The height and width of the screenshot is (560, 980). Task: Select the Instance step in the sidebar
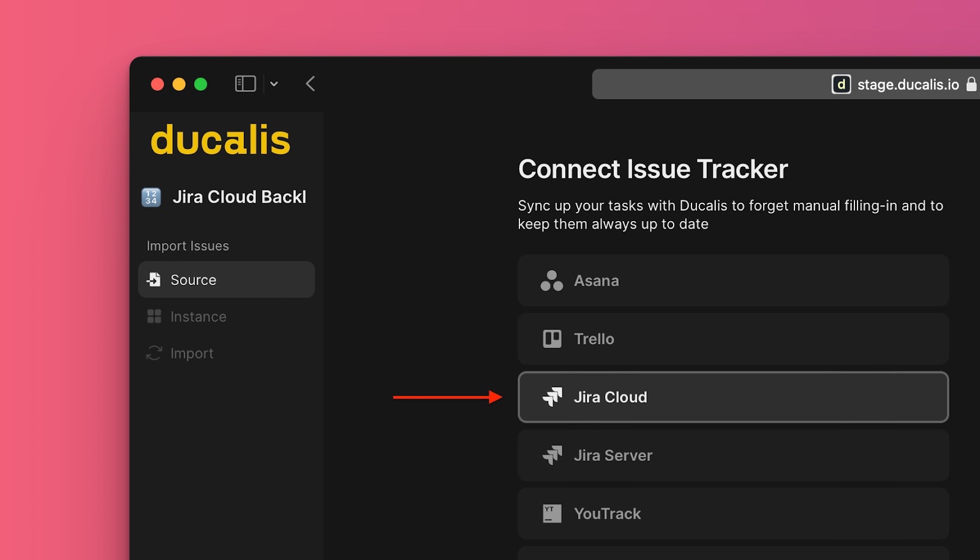(x=227, y=316)
